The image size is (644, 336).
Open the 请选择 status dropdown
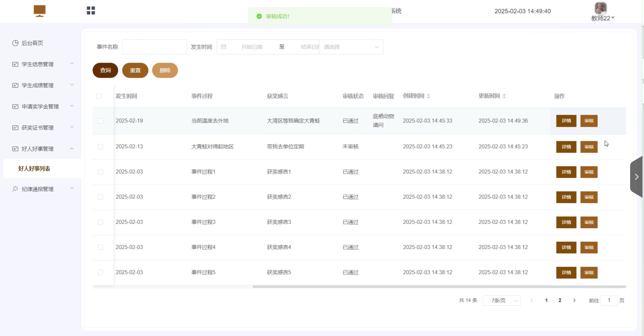click(x=351, y=47)
